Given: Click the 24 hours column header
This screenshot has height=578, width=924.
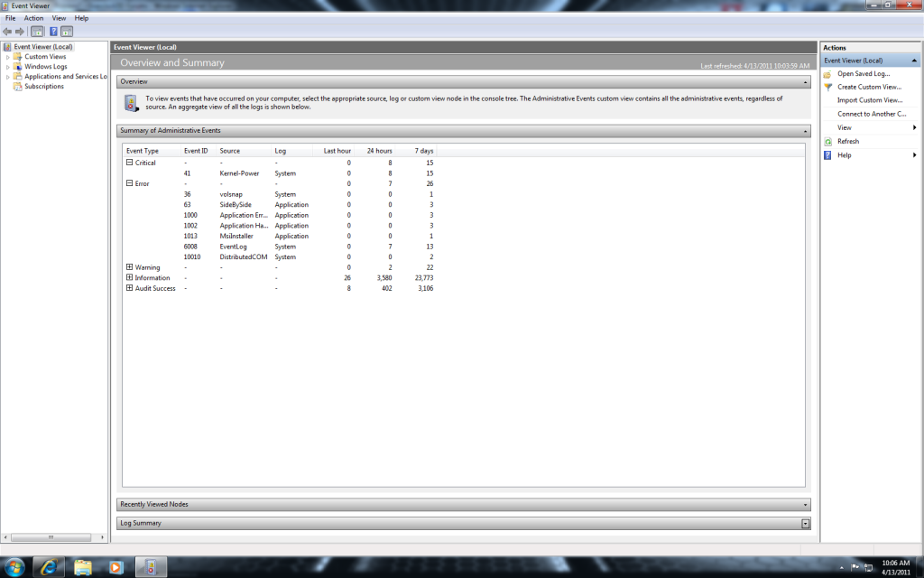Looking at the screenshot, I should click(374, 151).
